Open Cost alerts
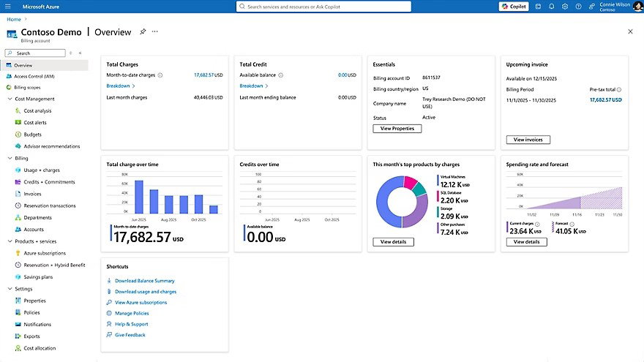 click(x=35, y=123)
